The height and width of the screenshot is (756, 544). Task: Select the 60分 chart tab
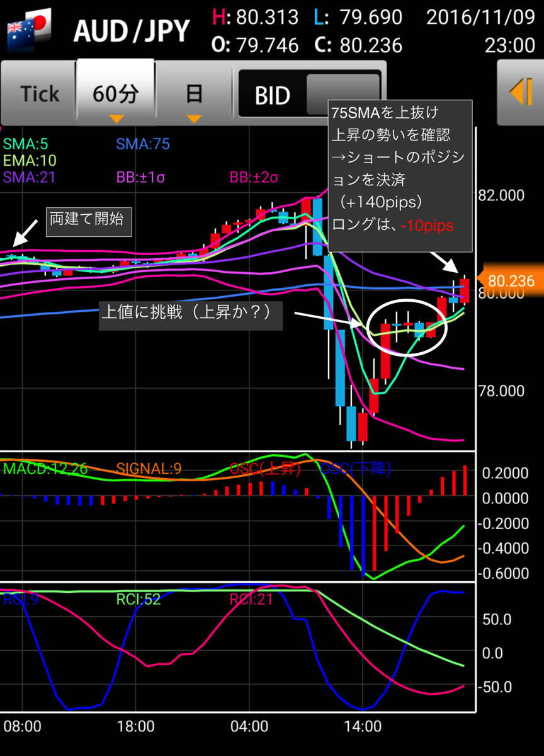click(x=116, y=93)
